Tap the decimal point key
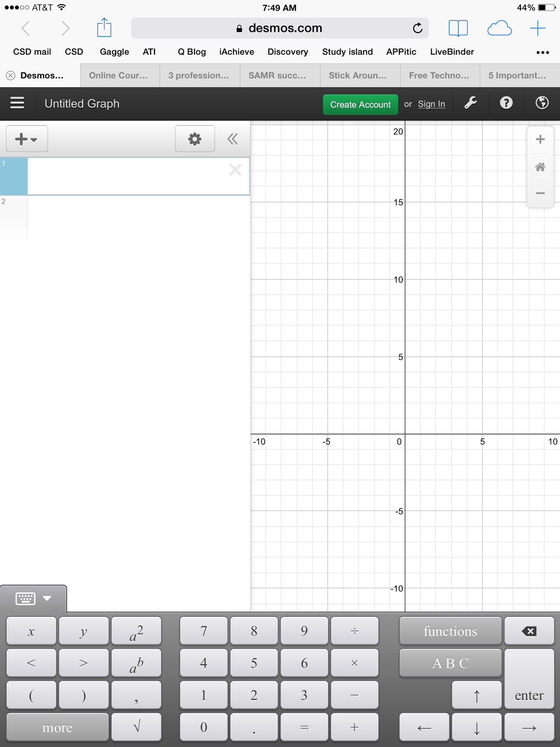This screenshot has width=560, height=747. pos(254,727)
